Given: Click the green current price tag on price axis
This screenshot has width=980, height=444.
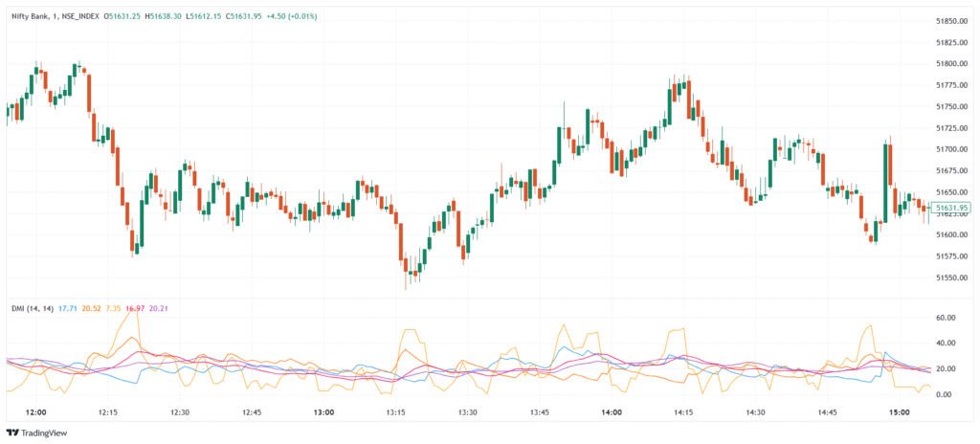Looking at the screenshot, I should click(951, 208).
